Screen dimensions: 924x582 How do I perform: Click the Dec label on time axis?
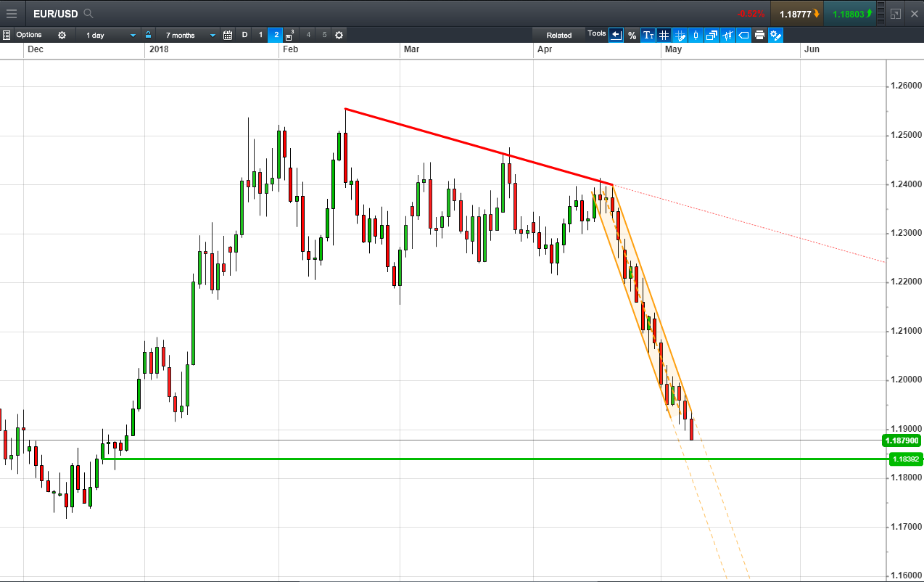pyautogui.click(x=35, y=49)
